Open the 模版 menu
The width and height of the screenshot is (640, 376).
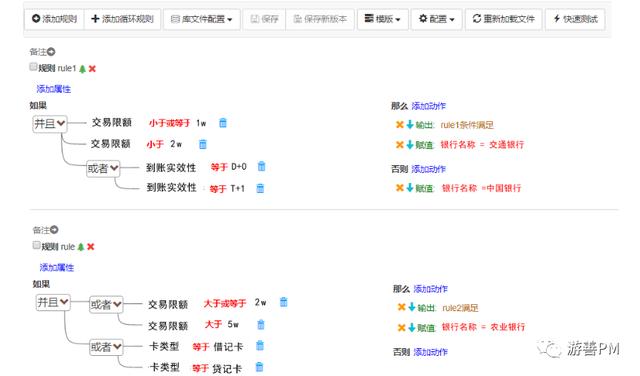point(382,19)
